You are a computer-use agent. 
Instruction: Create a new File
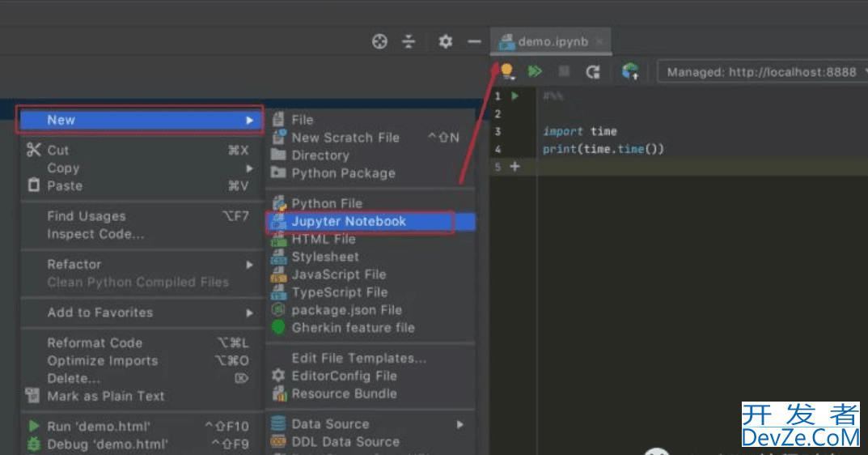point(370,120)
